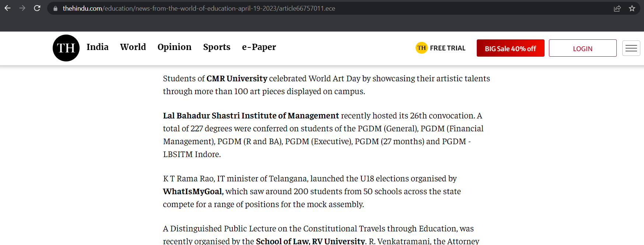This screenshot has height=245, width=644.
Task: Go back to the previous page
Action: [8, 8]
